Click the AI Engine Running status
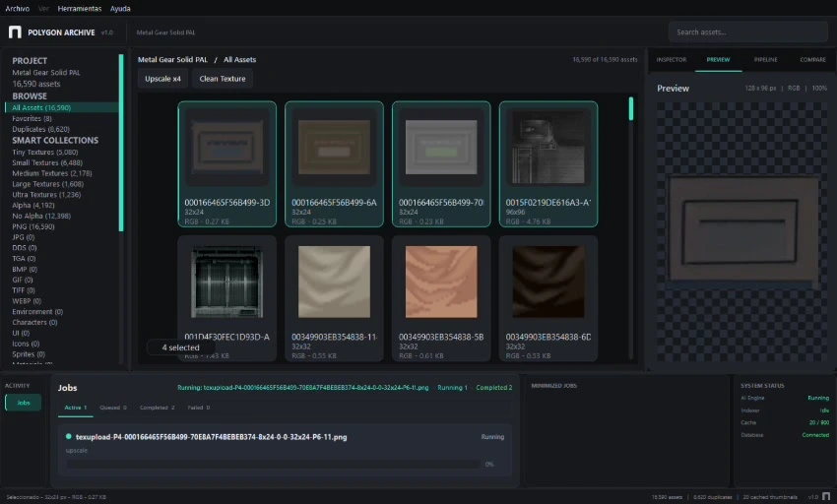The width and height of the screenshot is (837, 504). [817, 398]
